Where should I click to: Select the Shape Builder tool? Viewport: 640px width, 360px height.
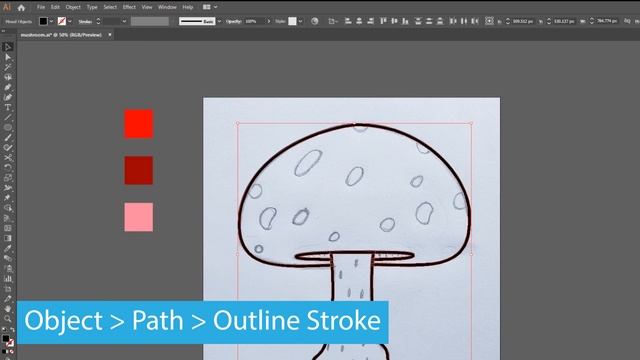click(x=8, y=208)
